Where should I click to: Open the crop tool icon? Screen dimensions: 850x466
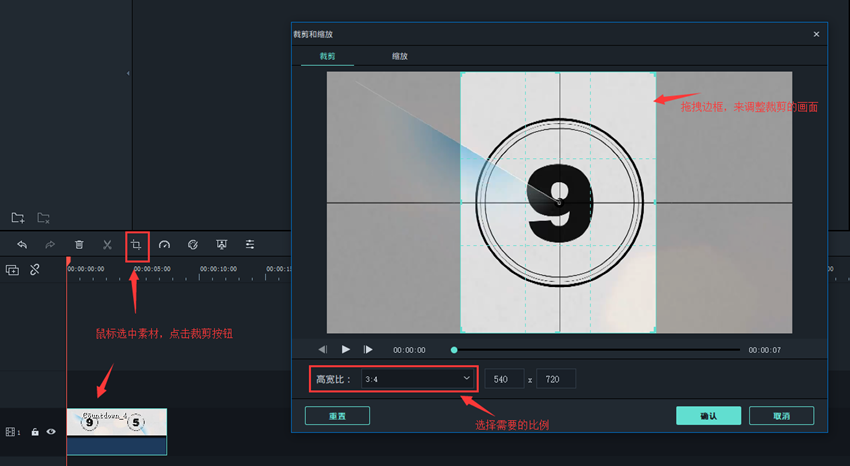tap(136, 245)
